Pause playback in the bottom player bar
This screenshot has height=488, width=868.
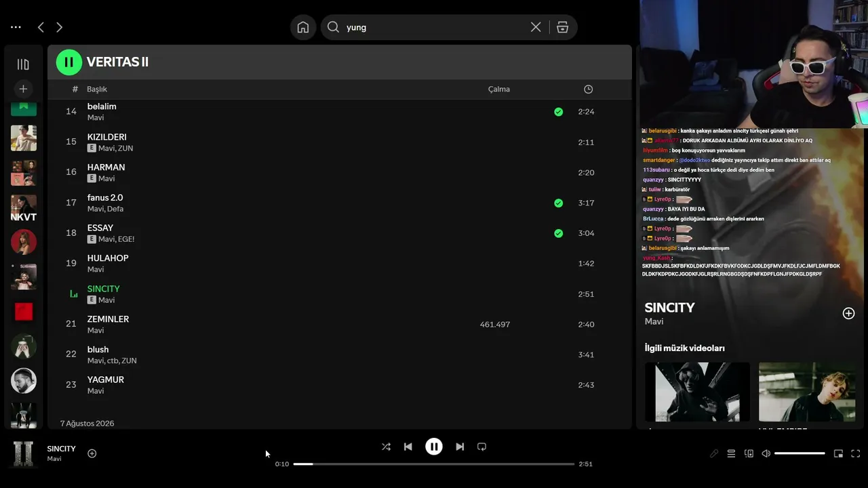tap(434, 447)
